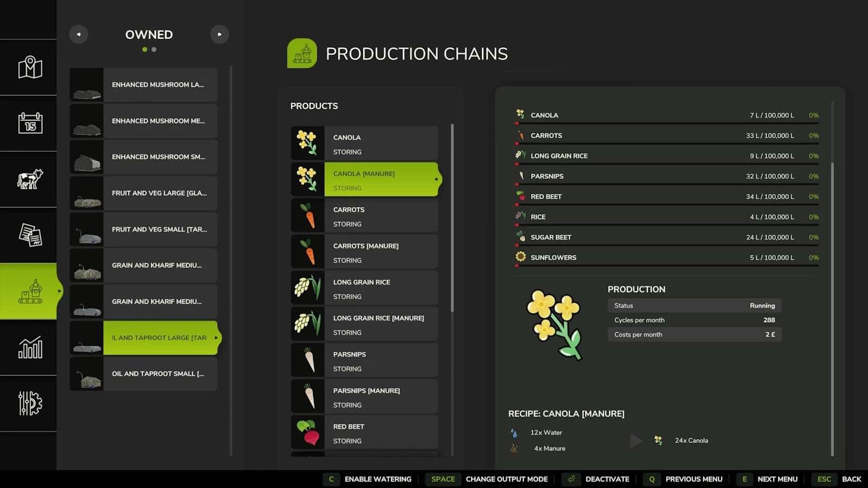The width and height of the screenshot is (868, 488).
Task: Select Enhanced Mushroom Large thumbnail entry
Action: click(x=144, y=85)
